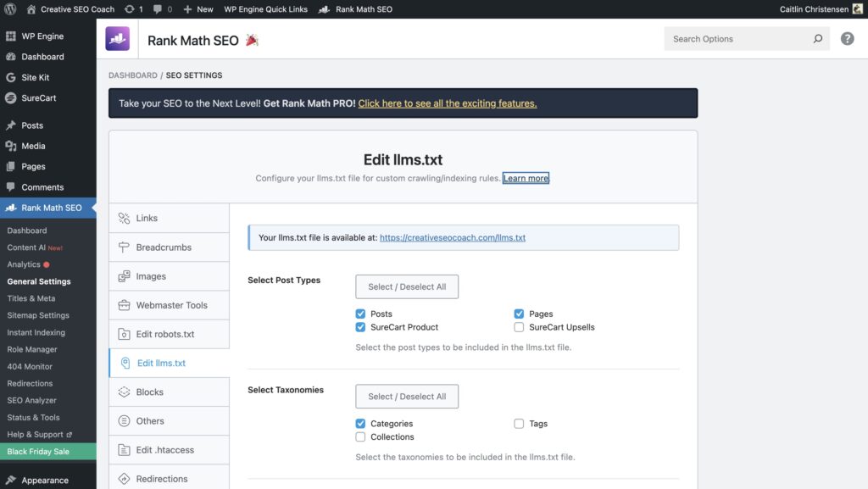Click the Search Options input field

coord(736,39)
